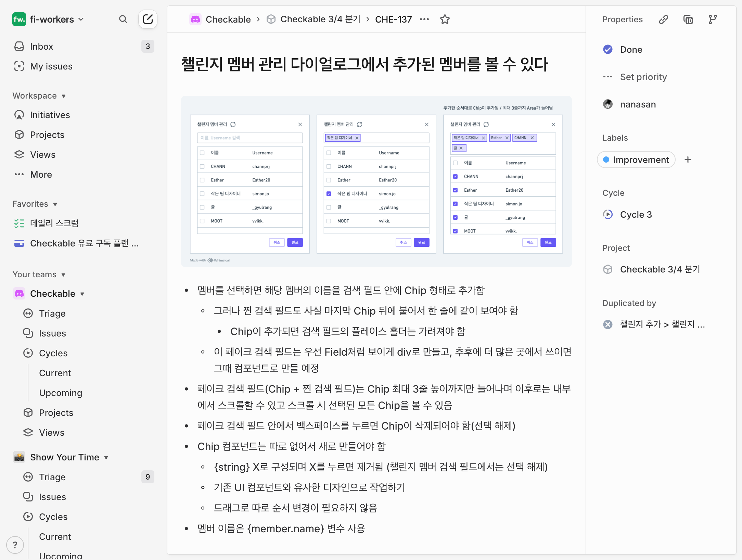Toggle the Done status indicator
This screenshot has width=742, height=560.
[608, 50]
